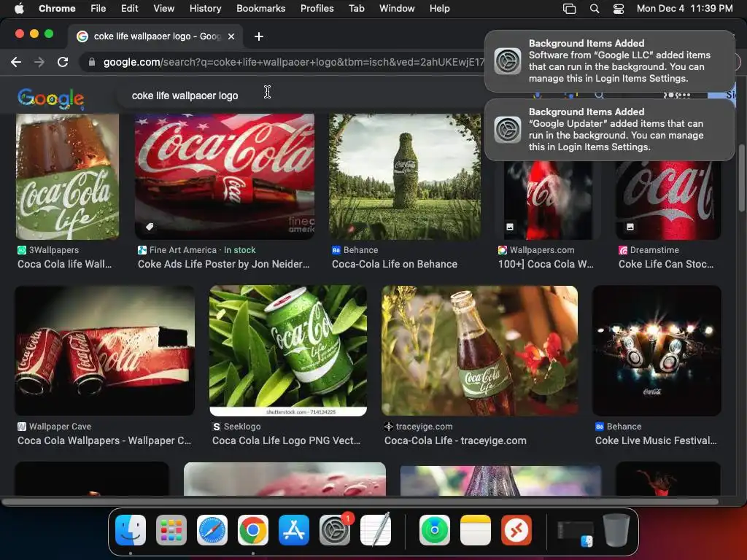This screenshot has height=560, width=747.
Task: Open System Settings from the Dock
Action: [335, 530]
